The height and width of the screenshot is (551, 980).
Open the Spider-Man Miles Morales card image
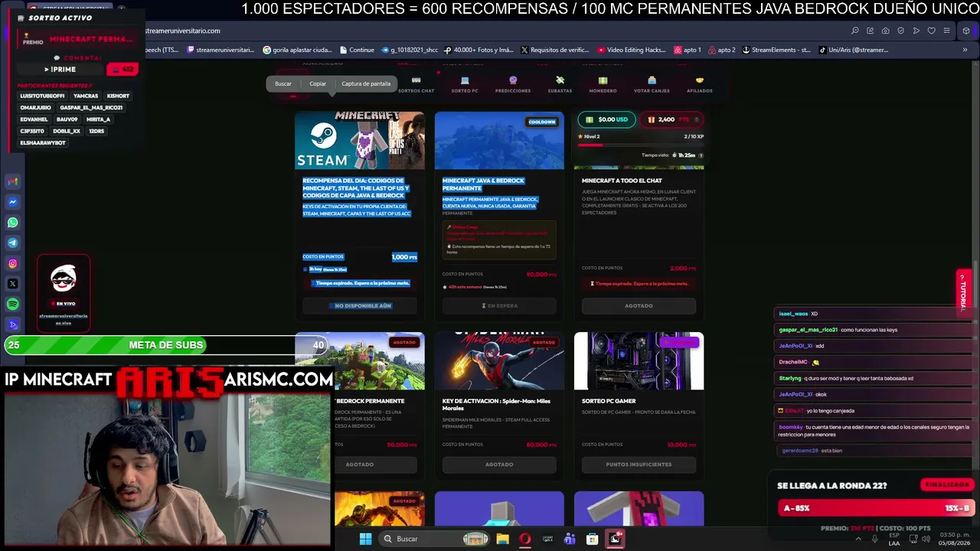coord(499,360)
